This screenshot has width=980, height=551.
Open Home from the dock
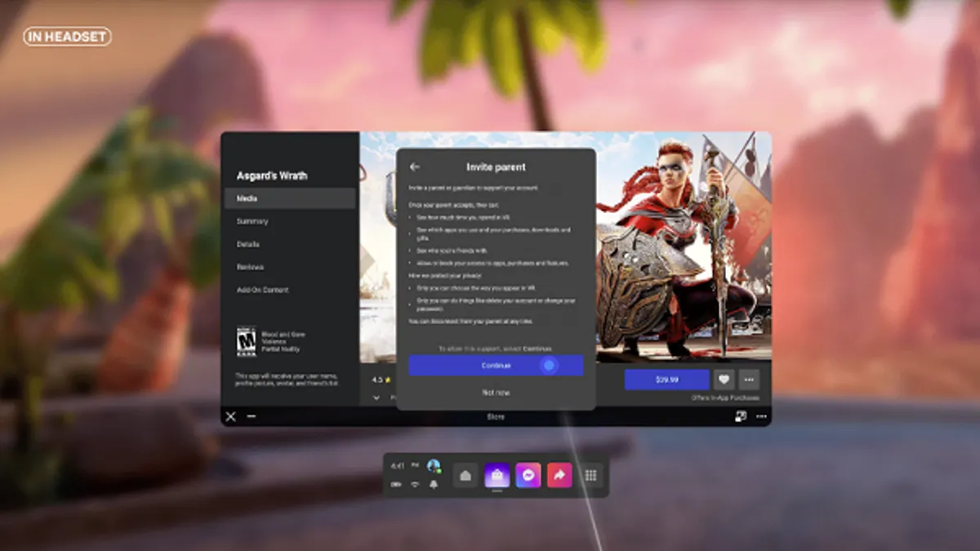pyautogui.click(x=465, y=475)
